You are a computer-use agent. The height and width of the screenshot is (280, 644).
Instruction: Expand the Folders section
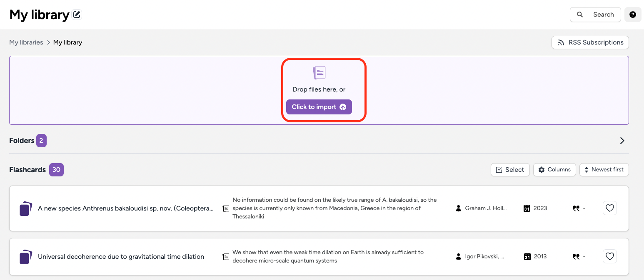click(x=622, y=141)
